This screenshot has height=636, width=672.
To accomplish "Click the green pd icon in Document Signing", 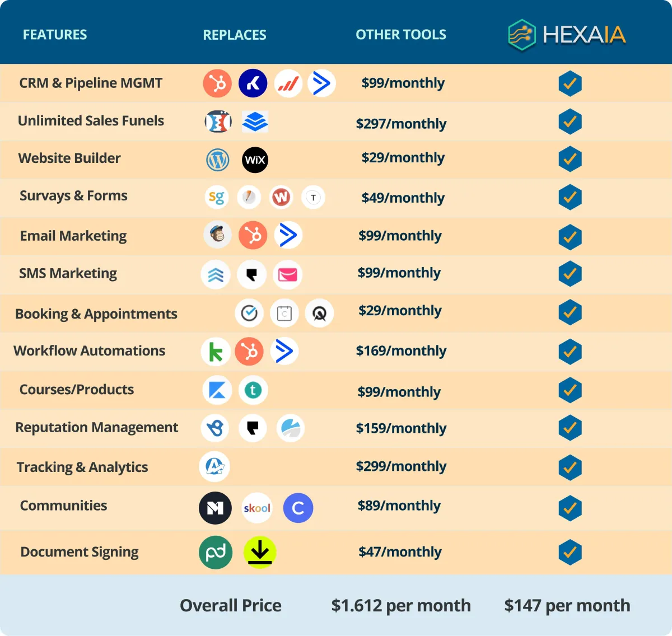I will 216,553.
